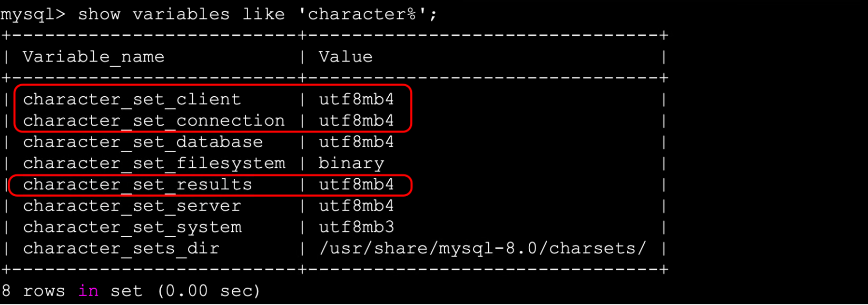Select the character_set_client variable name
This screenshot has height=305, width=868.
coord(132,99)
